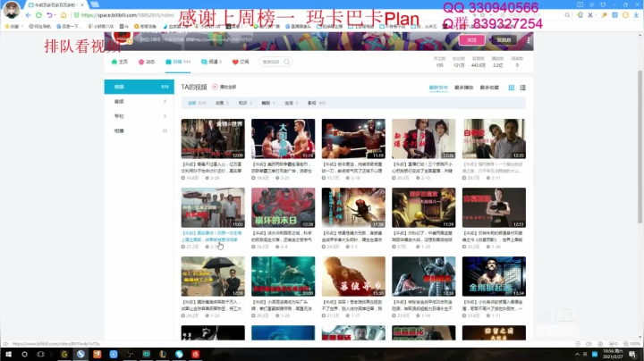Viewport: 644px width, 361px height.
Task: Click the scissors screenshot tool icon
Action: (x=590, y=15)
